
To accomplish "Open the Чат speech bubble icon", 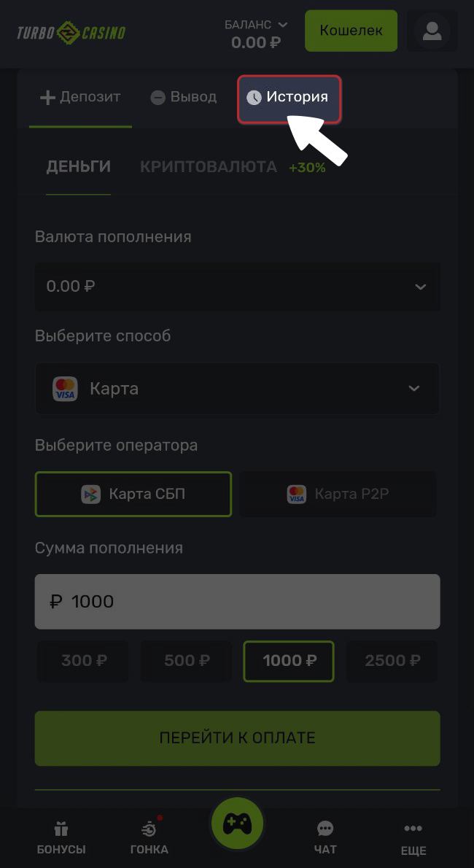I will click(x=325, y=829).
